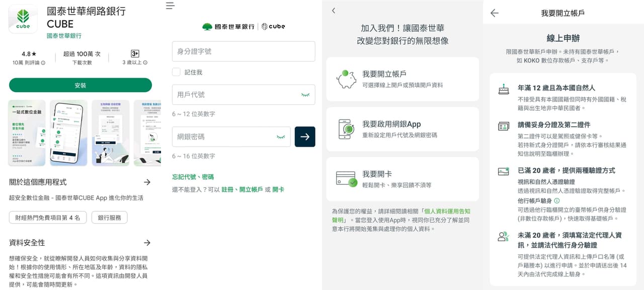Open the 我要開卡 card
The height and width of the screenshot is (290, 644).
[403, 179]
